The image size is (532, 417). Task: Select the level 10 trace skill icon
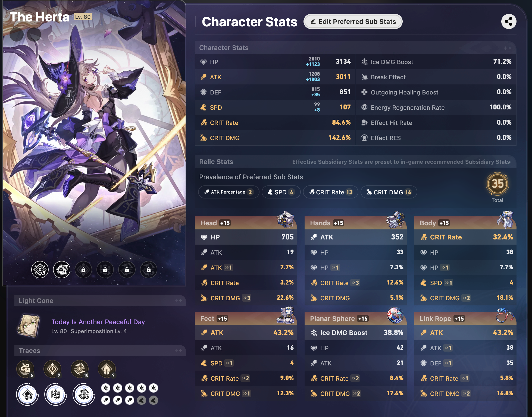[80, 369]
